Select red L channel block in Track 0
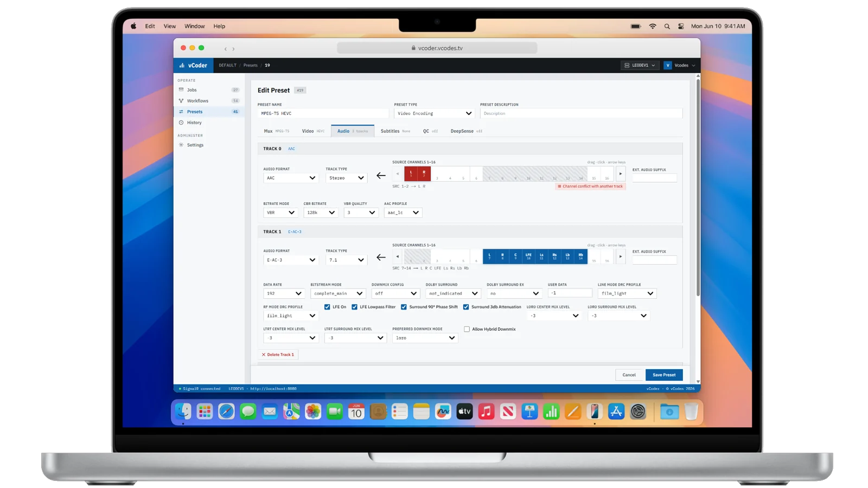The image size is (868, 488). [x=411, y=174]
